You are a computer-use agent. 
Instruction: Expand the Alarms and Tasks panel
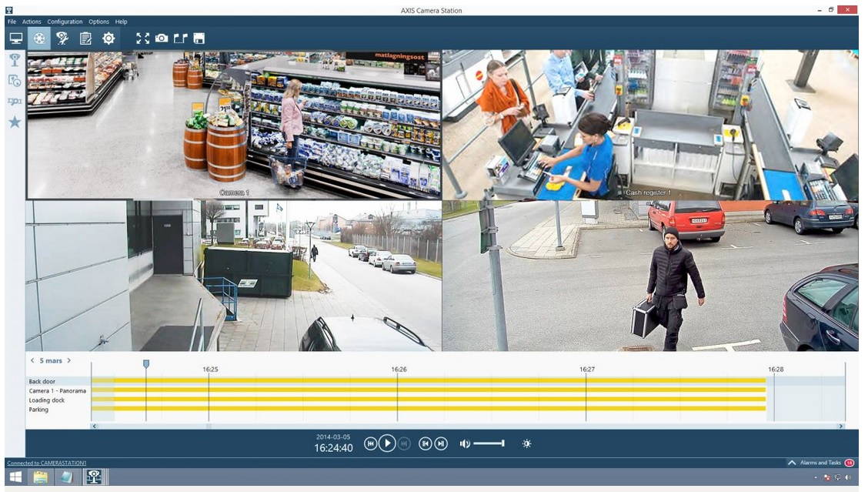click(x=792, y=463)
